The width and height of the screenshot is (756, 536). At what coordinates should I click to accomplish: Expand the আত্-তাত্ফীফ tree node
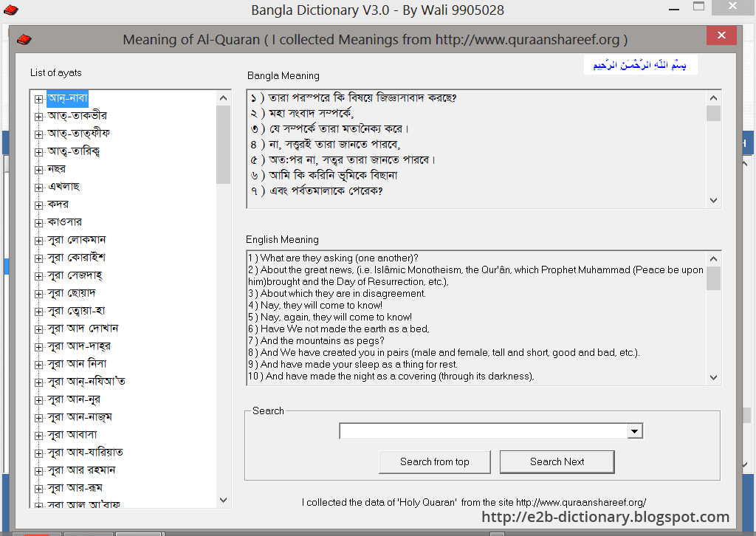pyautogui.click(x=38, y=134)
